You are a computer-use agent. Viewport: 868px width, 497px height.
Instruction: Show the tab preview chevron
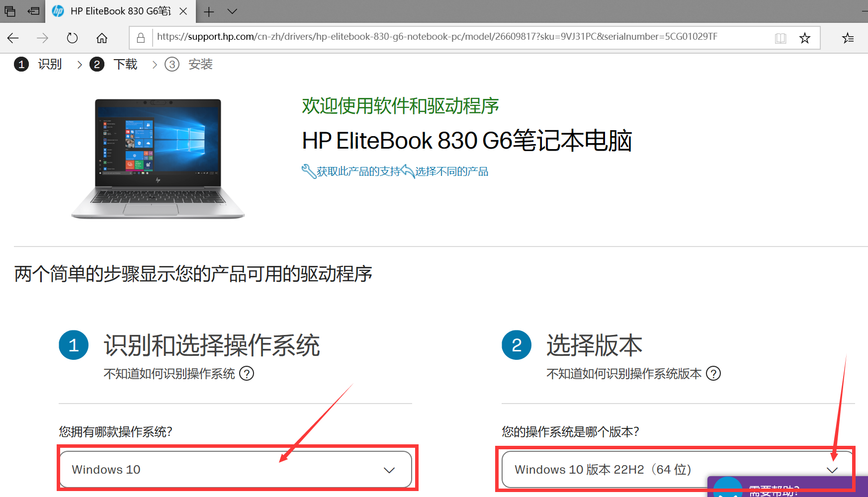[x=232, y=11]
